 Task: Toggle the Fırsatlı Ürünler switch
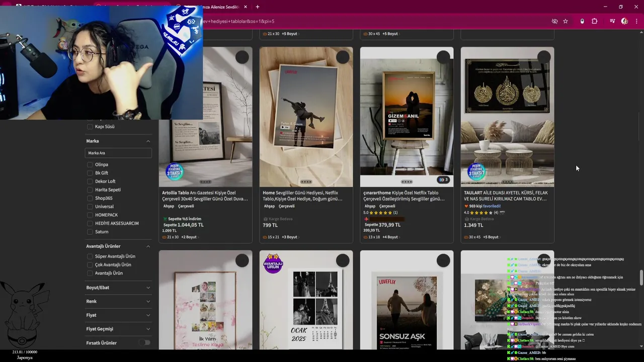(145, 343)
